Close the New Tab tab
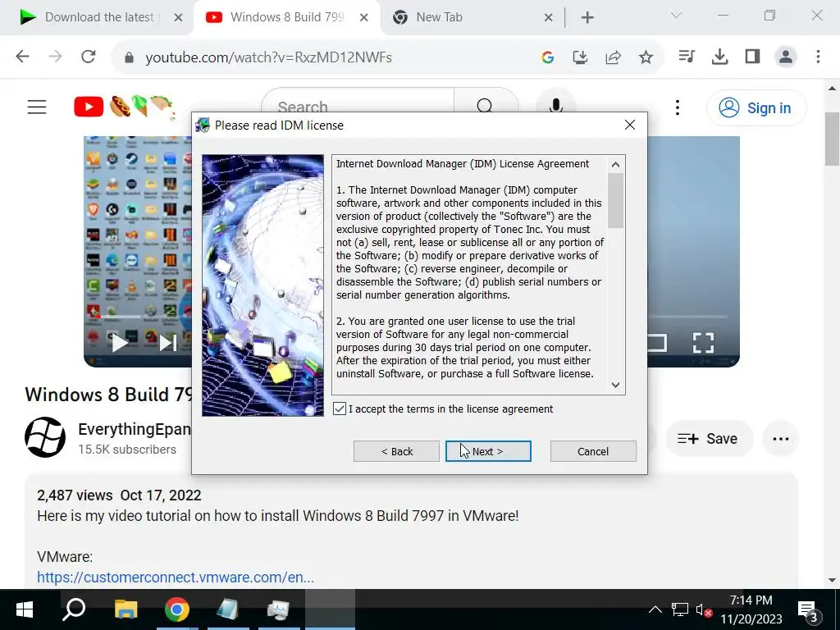Screen dimensions: 840x630 click(548, 18)
